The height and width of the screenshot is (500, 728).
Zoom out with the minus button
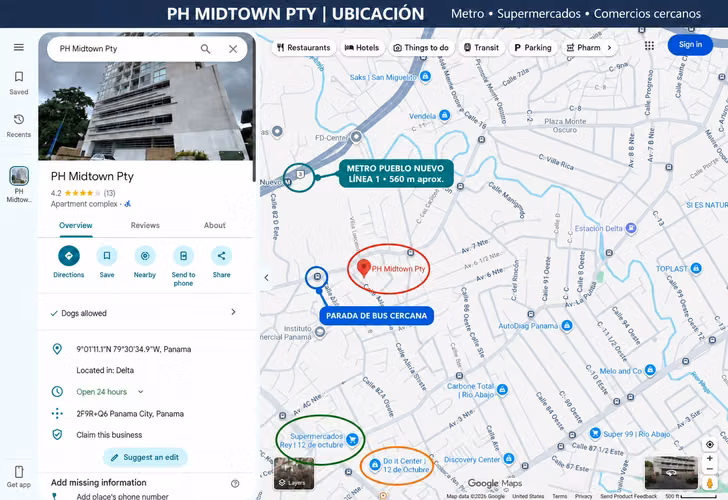709,469
